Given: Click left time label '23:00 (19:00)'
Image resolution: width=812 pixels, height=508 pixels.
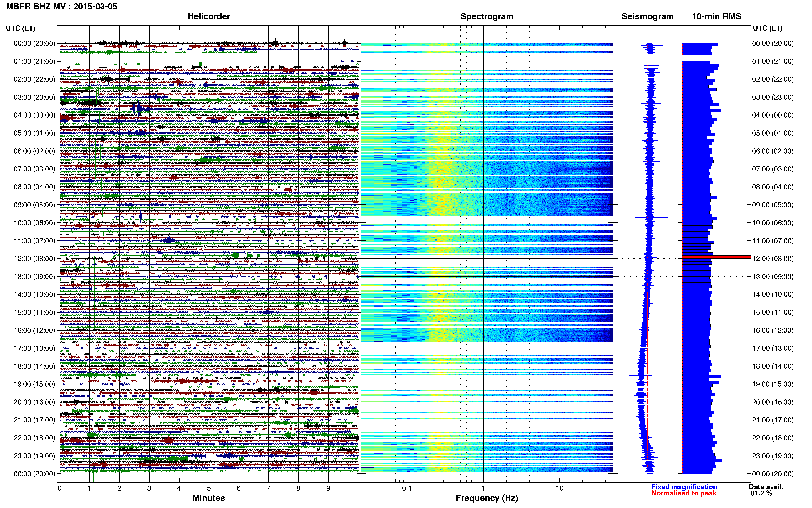Looking at the screenshot, I should click(x=34, y=456).
